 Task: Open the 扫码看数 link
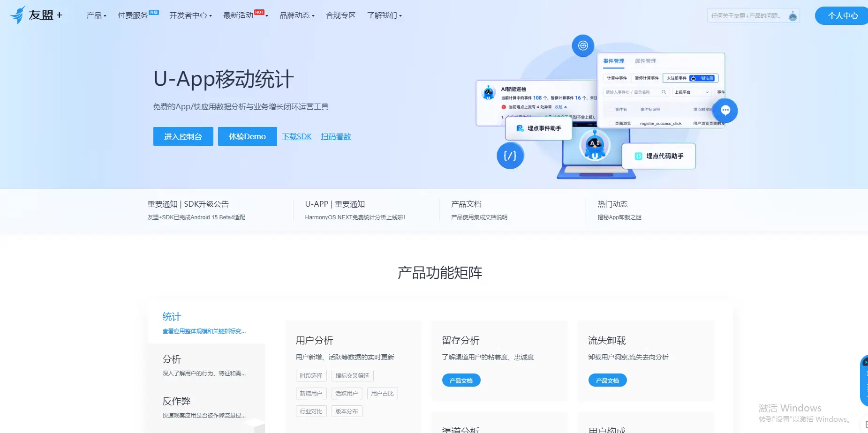(x=336, y=136)
